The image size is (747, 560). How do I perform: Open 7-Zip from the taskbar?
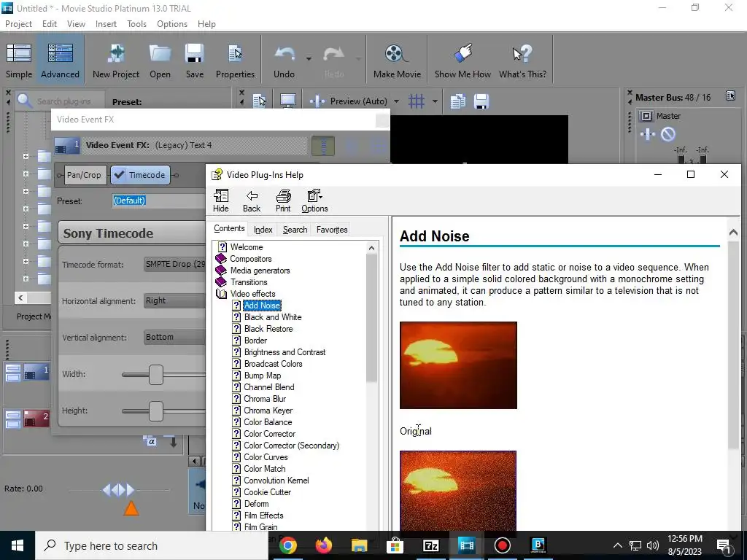coord(430,545)
